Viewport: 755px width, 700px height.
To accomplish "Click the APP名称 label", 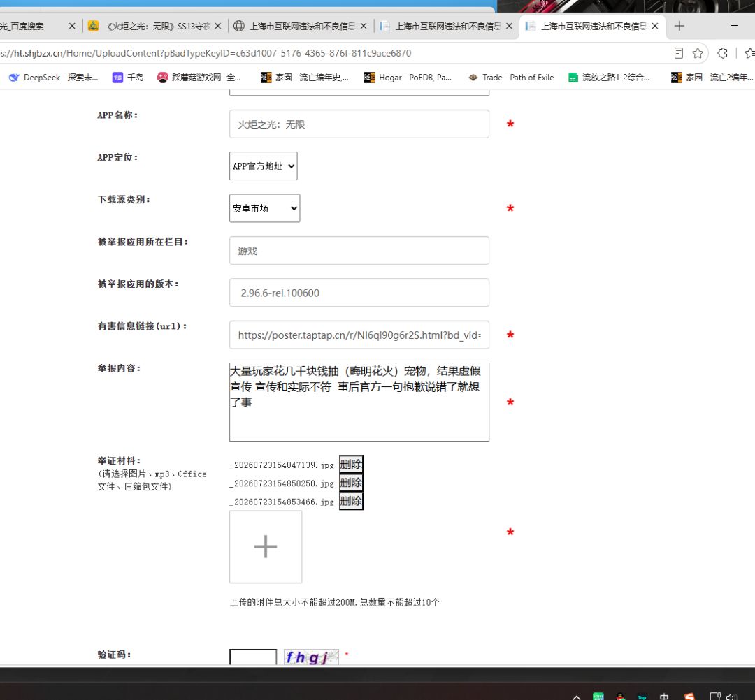I will point(117,115).
